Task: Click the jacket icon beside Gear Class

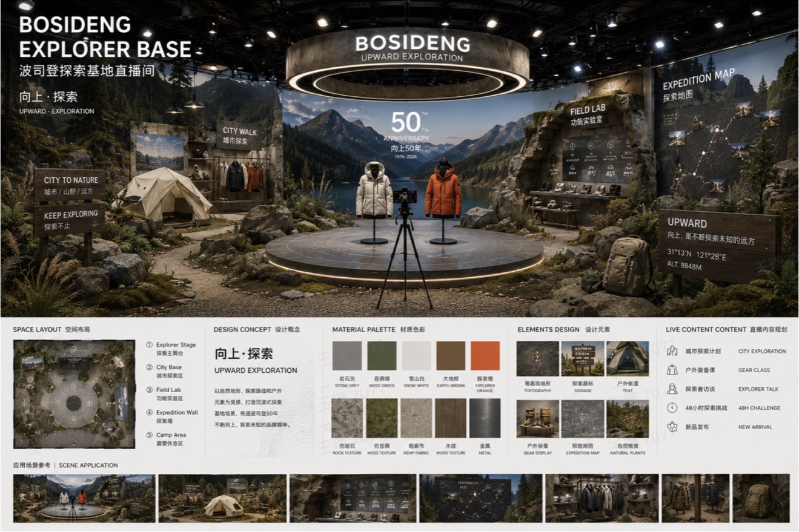Action: tap(672, 370)
